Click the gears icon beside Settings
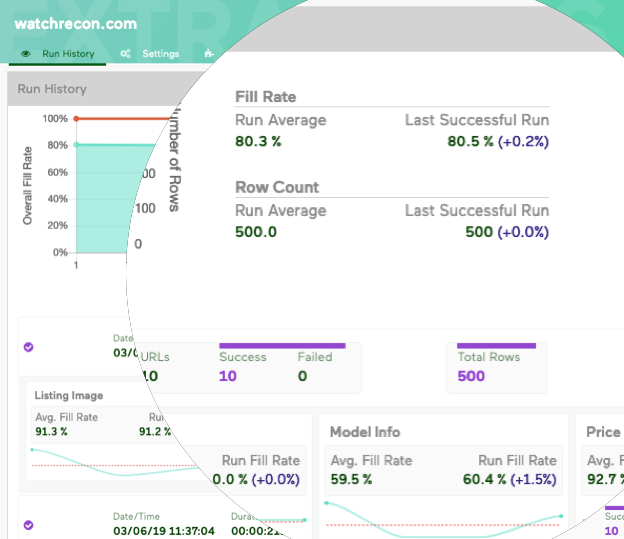 point(125,54)
